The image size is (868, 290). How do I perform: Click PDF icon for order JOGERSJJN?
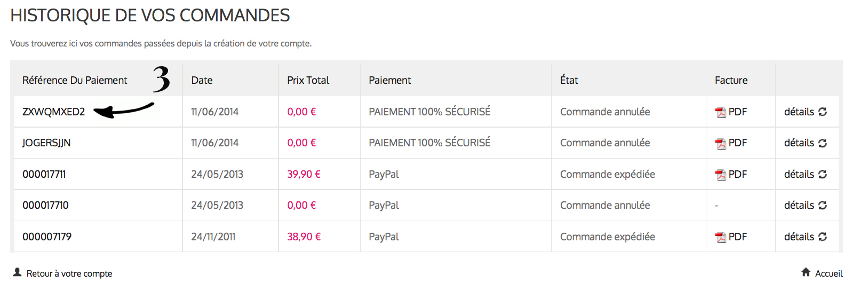coord(721,143)
